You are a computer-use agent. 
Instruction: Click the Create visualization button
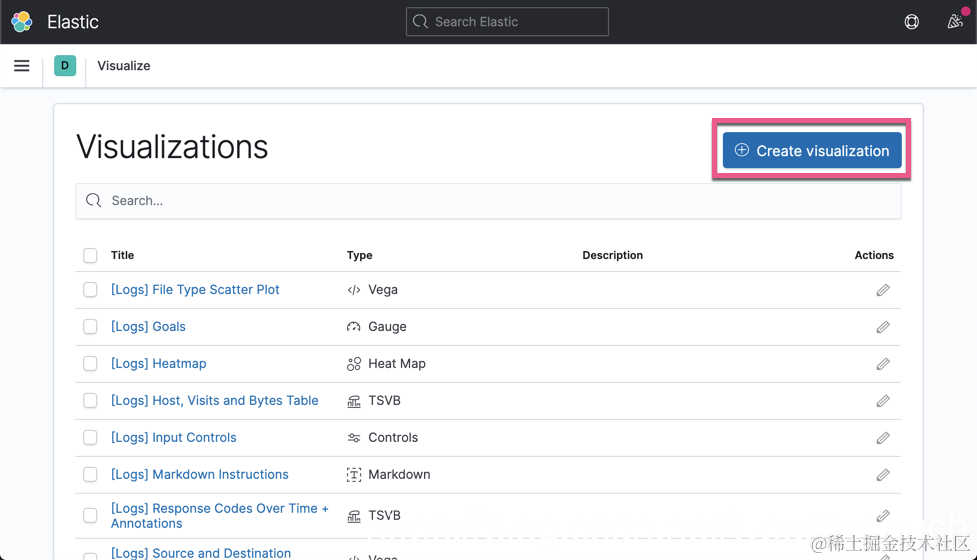[812, 150]
